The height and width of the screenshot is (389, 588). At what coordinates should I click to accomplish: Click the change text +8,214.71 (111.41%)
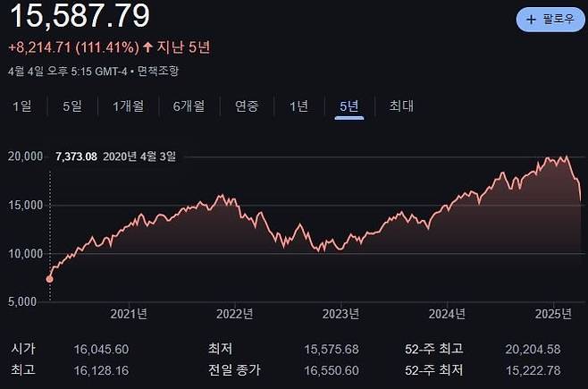(73, 47)
